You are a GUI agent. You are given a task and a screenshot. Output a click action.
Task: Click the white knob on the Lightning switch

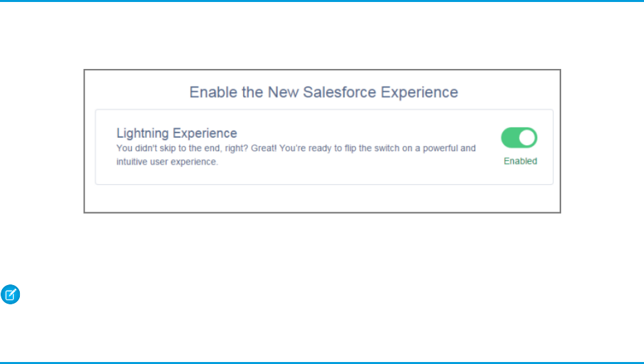click(x=527, y=138)
